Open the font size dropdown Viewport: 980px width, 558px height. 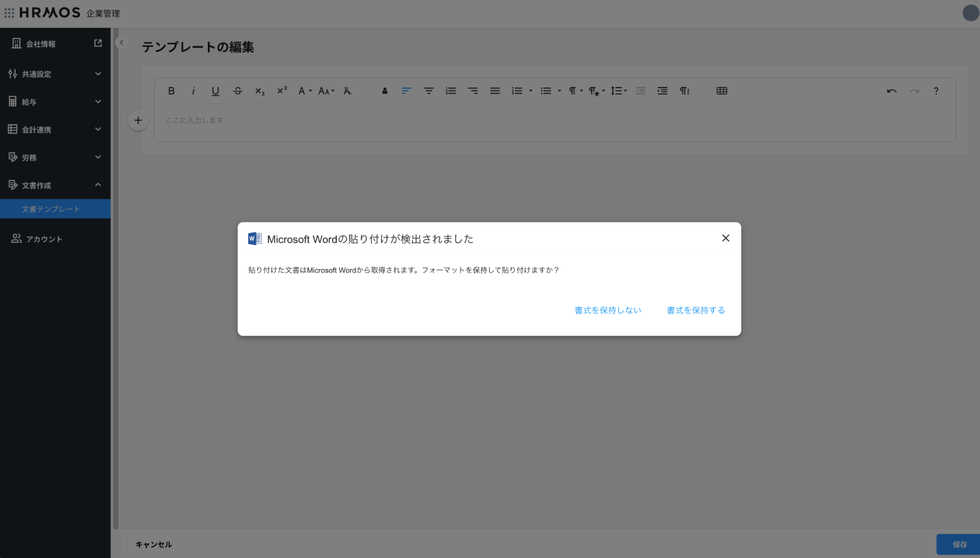tap(326, 91)
